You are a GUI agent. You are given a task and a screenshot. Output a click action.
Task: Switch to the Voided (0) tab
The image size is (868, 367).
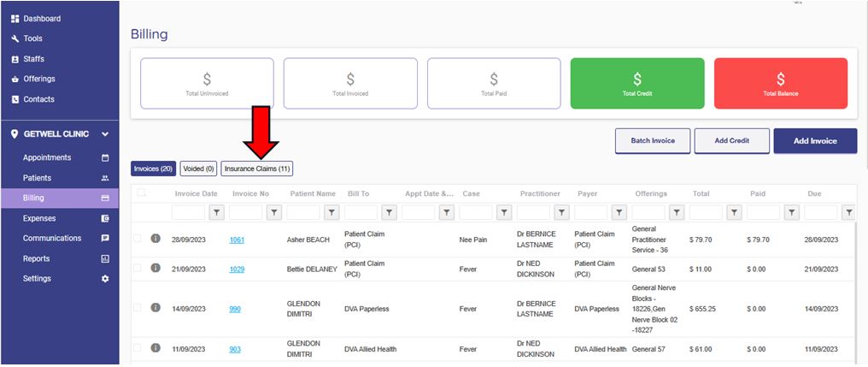198,169
